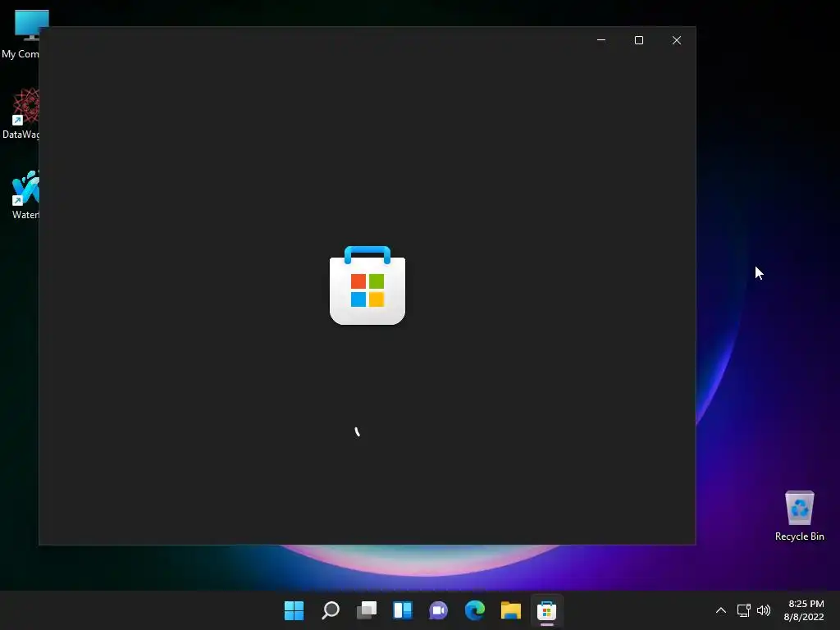Open Microsoft Edge from taskbar
This screenshot has width=840, height=630.
coord(475,610)
